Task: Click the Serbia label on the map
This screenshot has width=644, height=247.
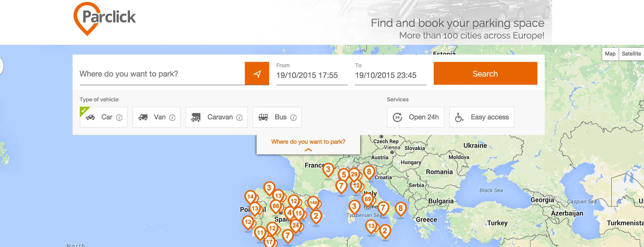Action: tap(416, 185)
